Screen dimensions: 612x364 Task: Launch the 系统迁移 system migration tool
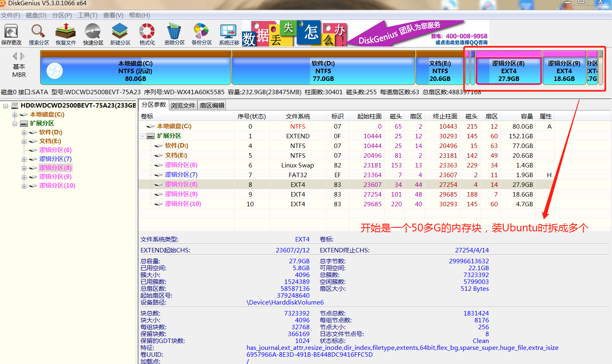coord(229,34)
